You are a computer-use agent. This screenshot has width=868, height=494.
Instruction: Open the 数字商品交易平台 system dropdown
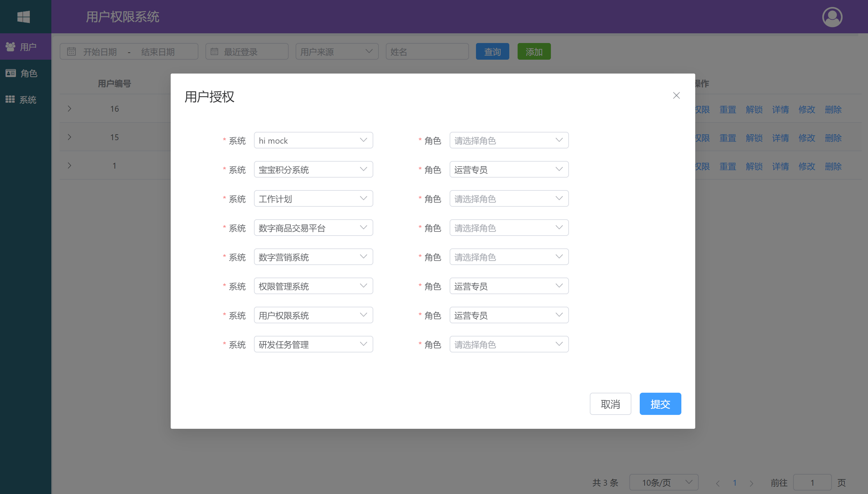pyautogui.click(x=313, y=228)
